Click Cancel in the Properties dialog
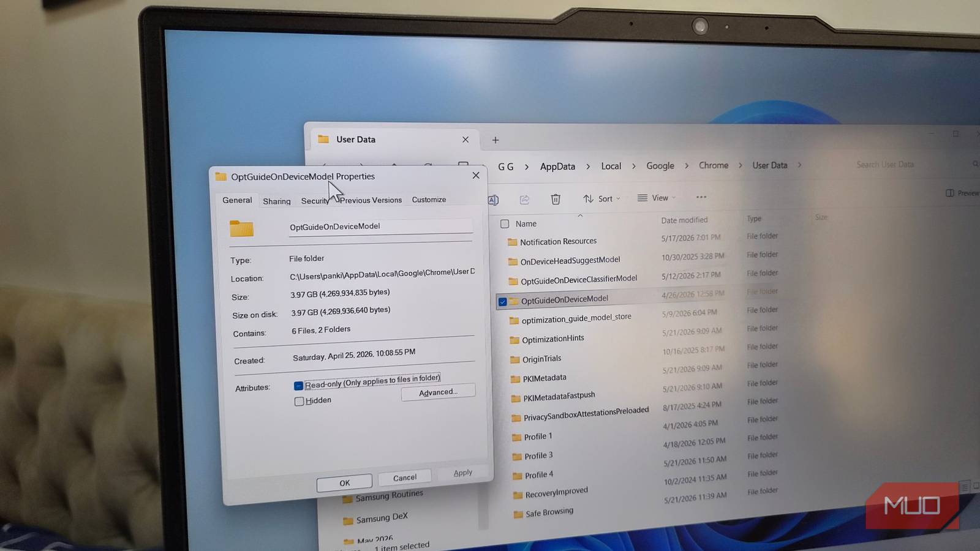 click(x=404, y=478)
